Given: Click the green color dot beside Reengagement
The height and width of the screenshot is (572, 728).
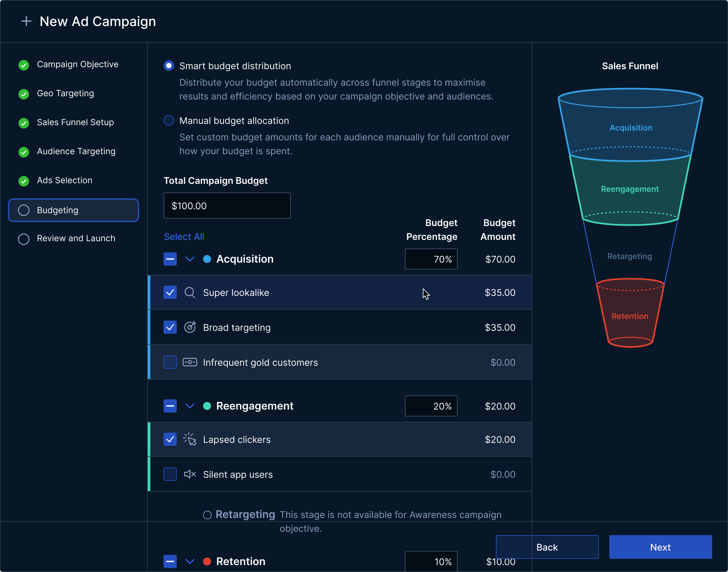Looking at the screenshot, I should click(207, 406).
